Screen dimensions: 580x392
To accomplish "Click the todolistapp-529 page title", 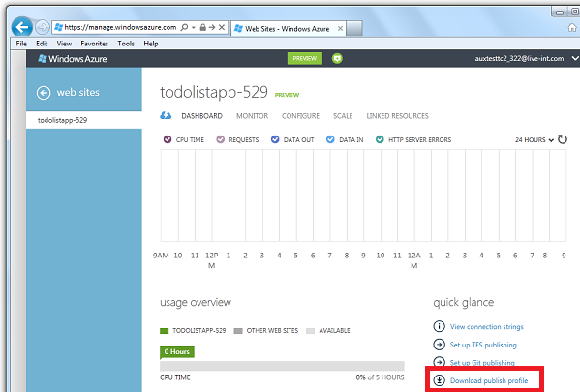I will coord(214,92).
